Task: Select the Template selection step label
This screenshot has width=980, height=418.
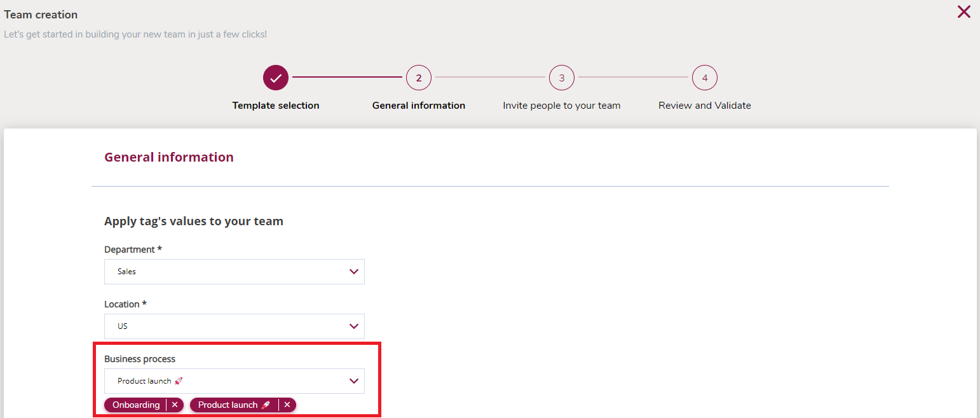Action: pos(276,106)
